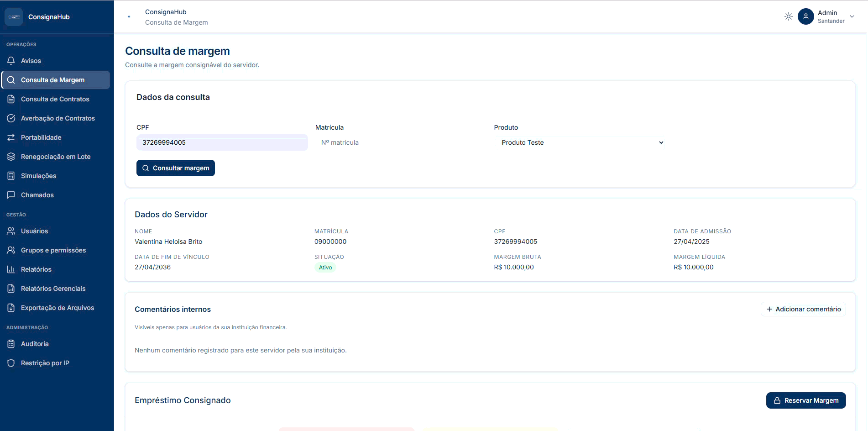The image size is (868, 431).
Task: Select Simulações menu item
Action: point(56,176)
